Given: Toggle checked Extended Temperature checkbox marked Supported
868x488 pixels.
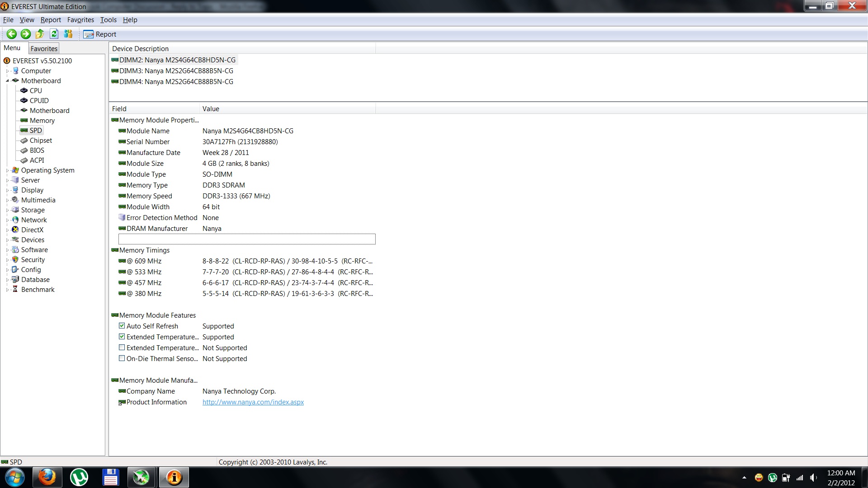Looking at the screenshot, I should [x=122, y=337].
